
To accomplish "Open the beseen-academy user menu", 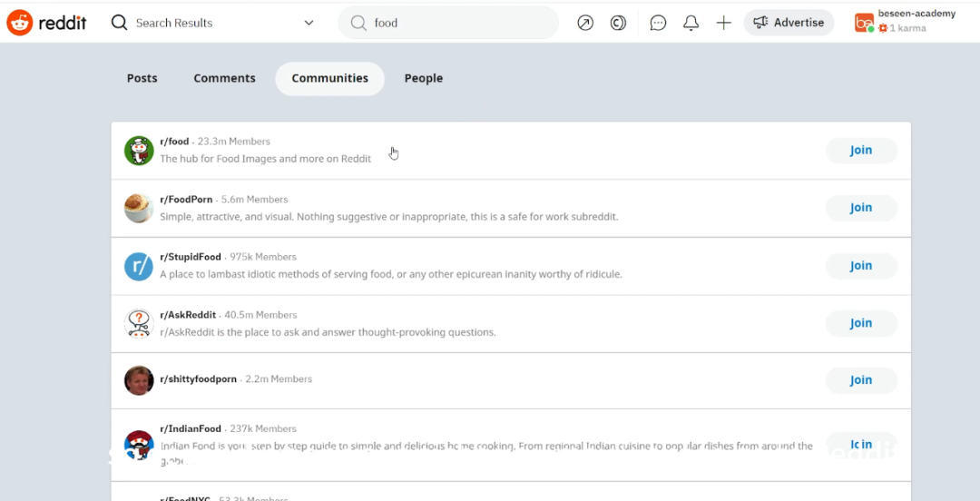I will [x=904, y=23].
